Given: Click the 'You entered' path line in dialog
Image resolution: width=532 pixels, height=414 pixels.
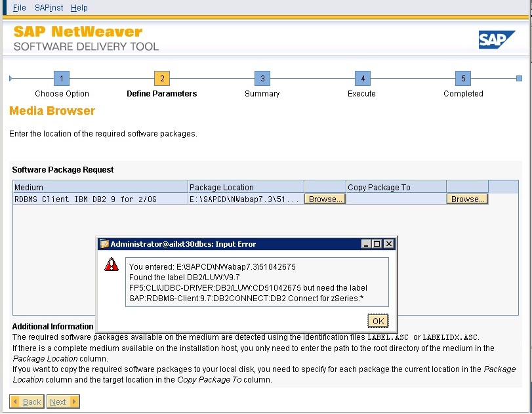Looking at the screenshot, I should pos(213,267).
